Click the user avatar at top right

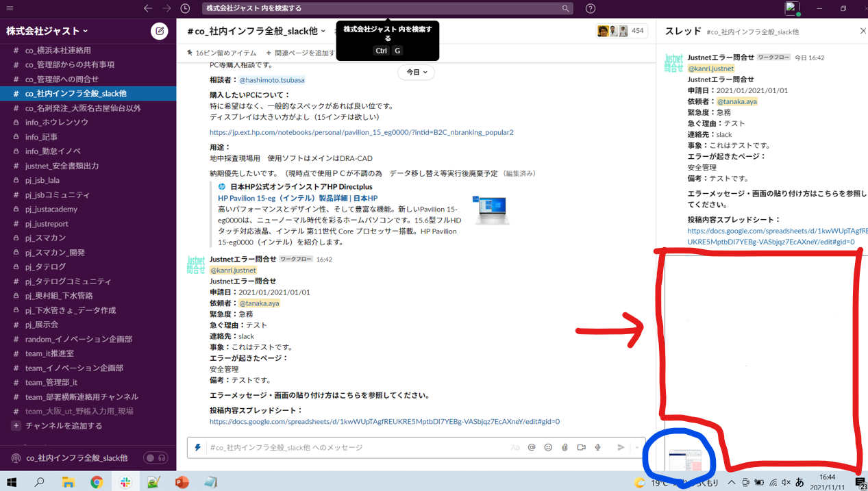click(792, 8)
